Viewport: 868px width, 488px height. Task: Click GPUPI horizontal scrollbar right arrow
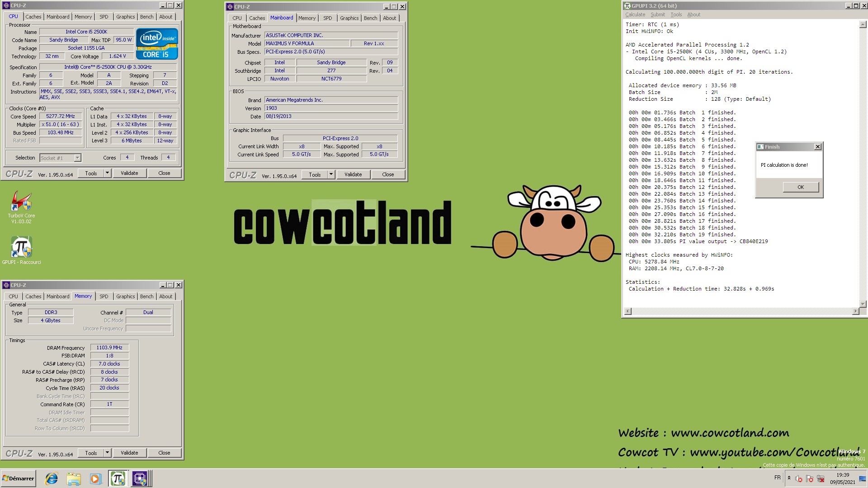pos(855,311)
